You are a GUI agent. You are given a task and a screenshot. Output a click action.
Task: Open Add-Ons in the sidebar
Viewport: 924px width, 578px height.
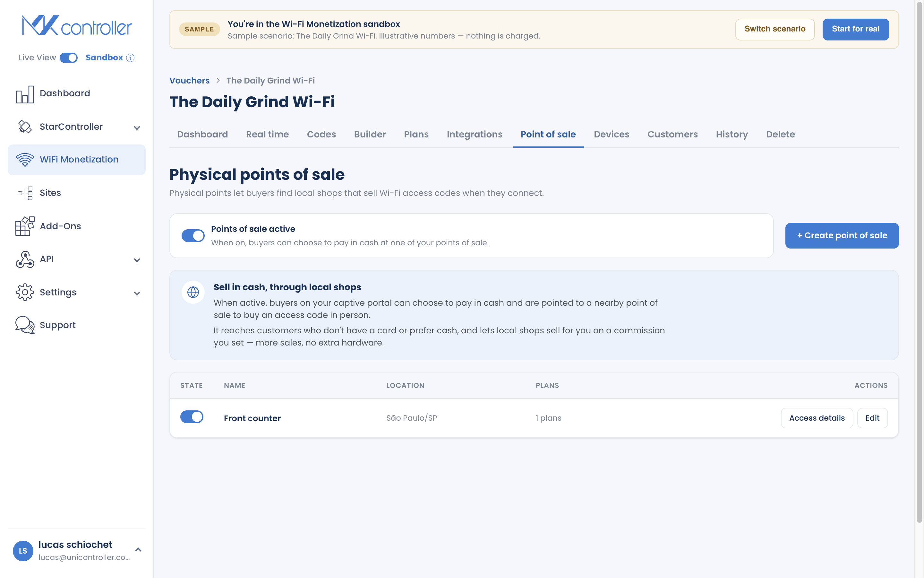coord(76,226)
